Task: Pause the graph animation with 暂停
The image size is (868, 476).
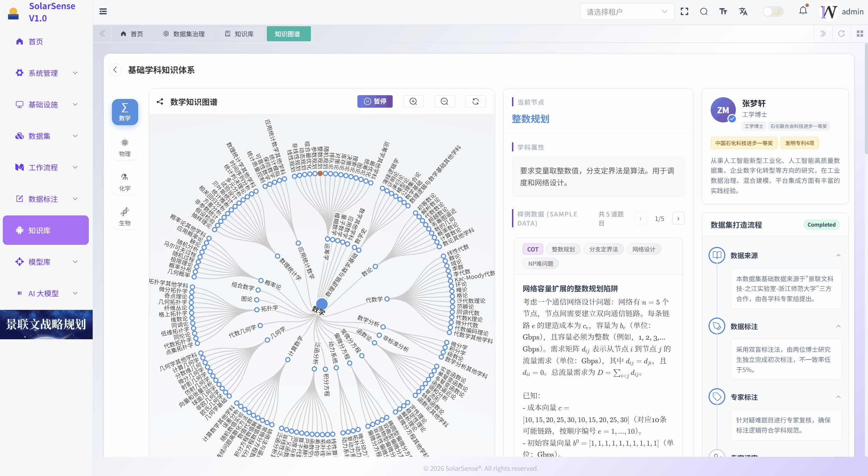Action: pos(375,101)
